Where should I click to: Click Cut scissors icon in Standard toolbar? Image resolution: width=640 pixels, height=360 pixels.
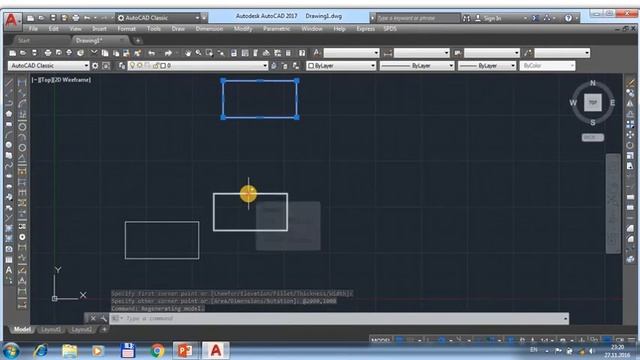(94, 53)
